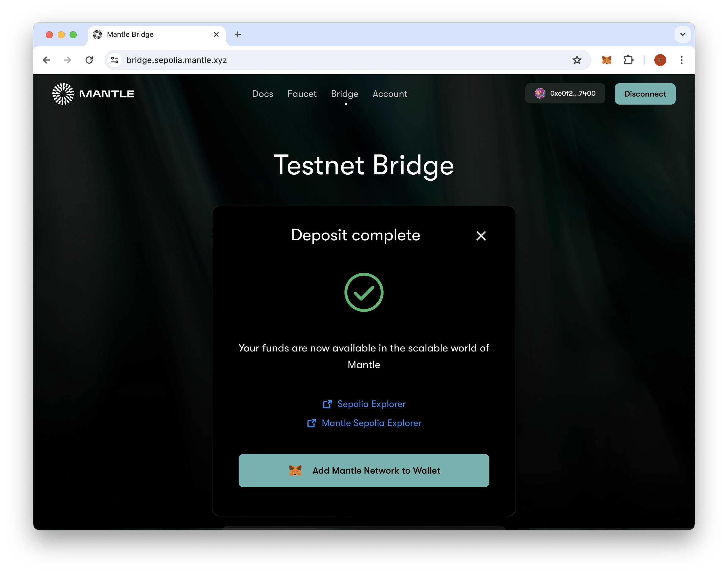Image resolution: width=728 pixels, height=574 pixels.
Task: Click the Disconnect button
Action: pyautogui.click(x=645, y=94)
